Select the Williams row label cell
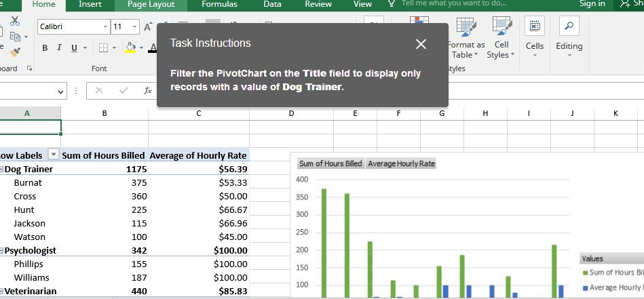The width and height of the screenshot is (644, 299). click(31, 277)
